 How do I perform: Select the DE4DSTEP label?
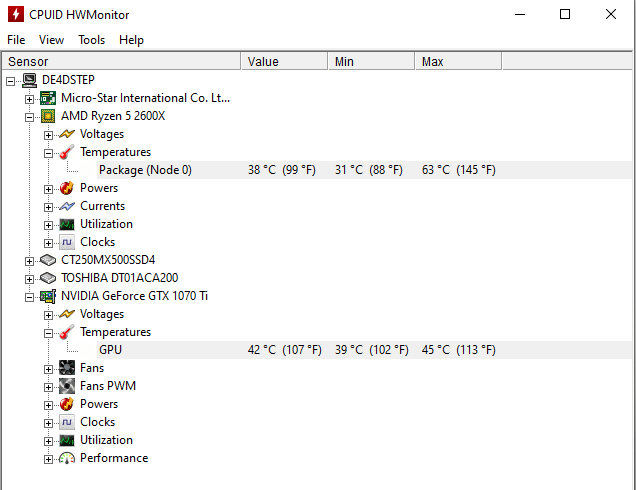point(68,80)
